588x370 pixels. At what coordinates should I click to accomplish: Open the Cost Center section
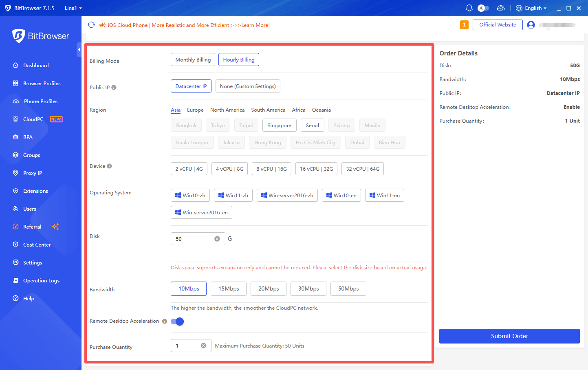pyautogui.click(x=37, y=244)
